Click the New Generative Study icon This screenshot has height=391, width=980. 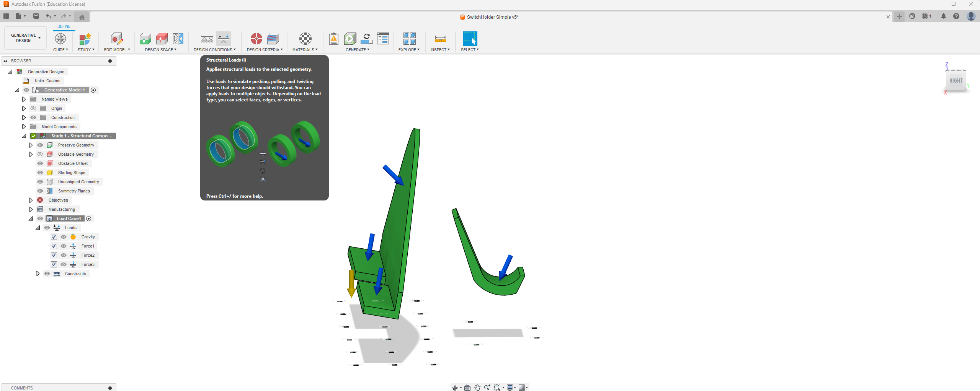[85, 39]
